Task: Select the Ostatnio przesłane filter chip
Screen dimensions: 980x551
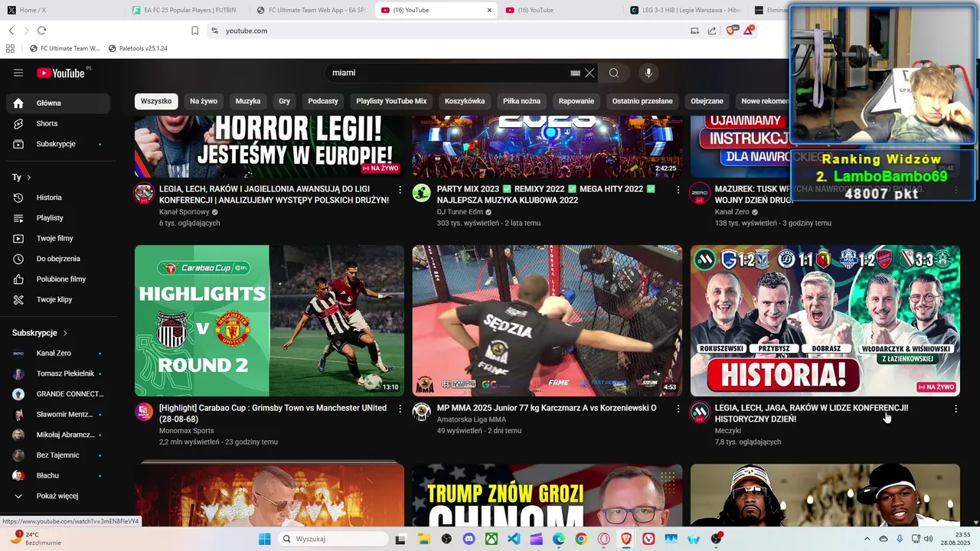Action: click(642, 101)
